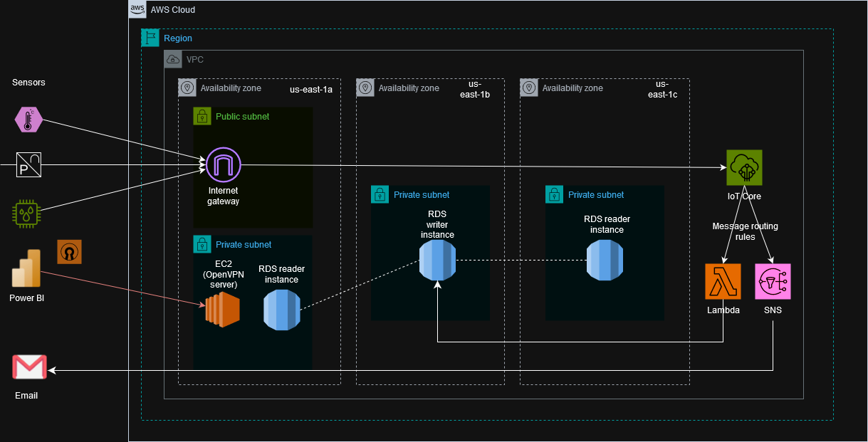Click the Lambda function icon

click(x=723, y=282)
